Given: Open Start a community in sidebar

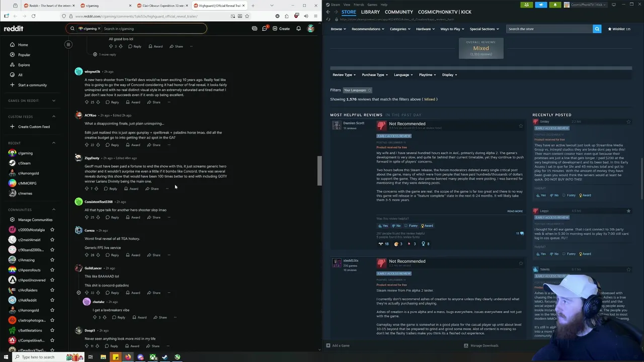Looking at the screenshot, I should pos(32,85).
